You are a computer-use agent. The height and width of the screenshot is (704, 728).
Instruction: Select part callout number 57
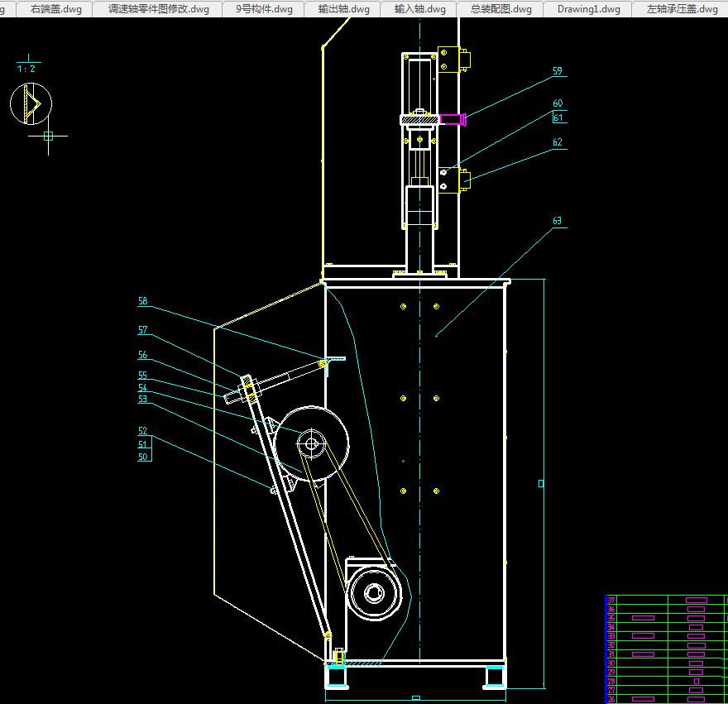point(142,330)
